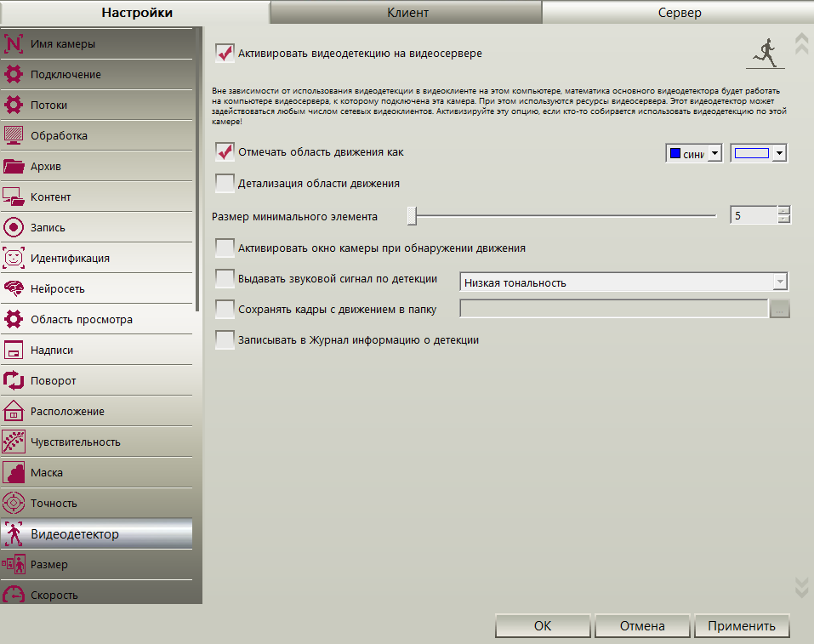
Task: Click the Отмена button
Action: (x=642, y=626)
